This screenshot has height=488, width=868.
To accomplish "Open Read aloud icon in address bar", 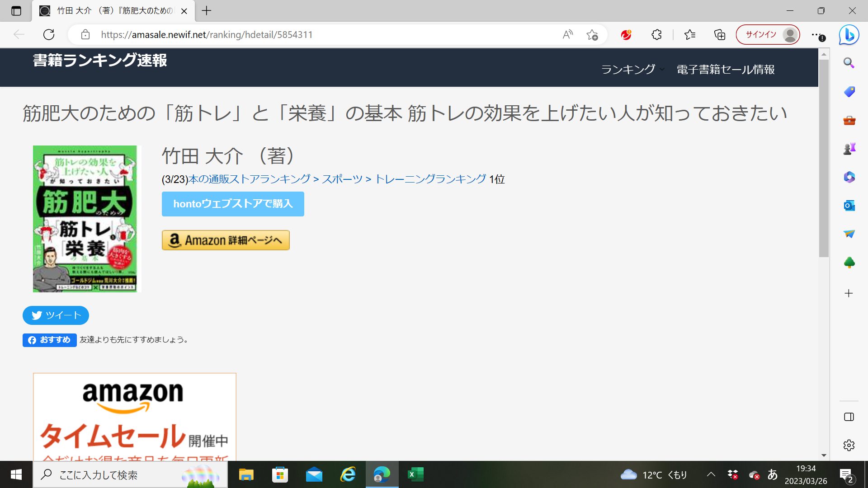I will (x=568, y=34).
